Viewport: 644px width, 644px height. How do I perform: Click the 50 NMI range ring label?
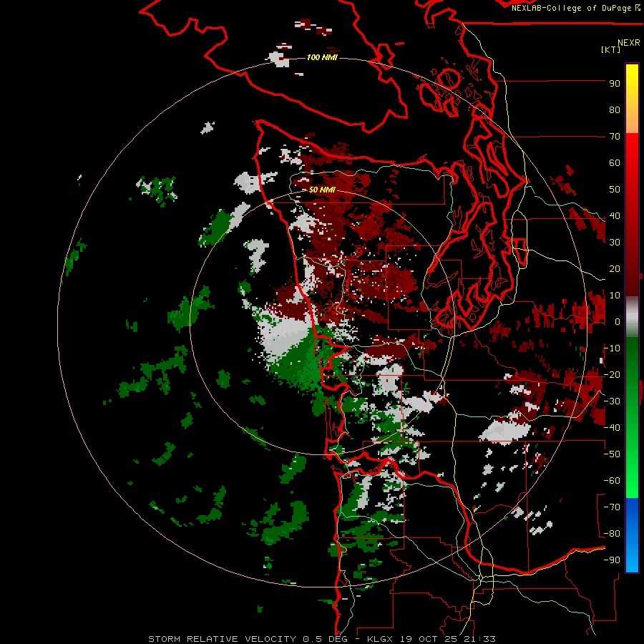pyautogui.click(x=322, y=190)
